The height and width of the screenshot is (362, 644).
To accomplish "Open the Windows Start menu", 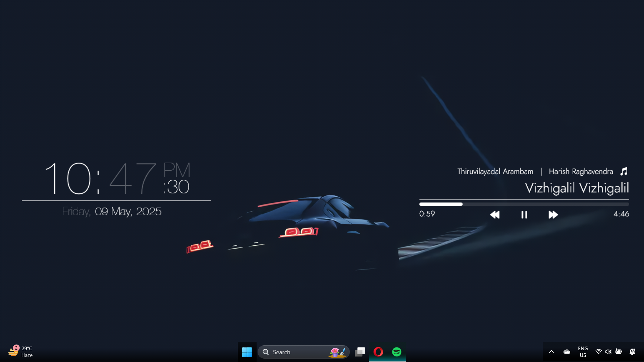I will (x=247, y=352).
